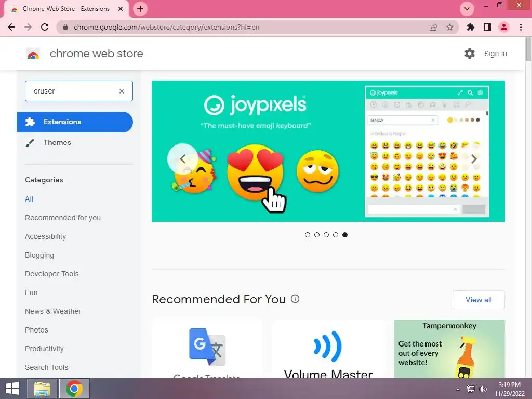
Task: Select the All category
Action: coord(29,199)
